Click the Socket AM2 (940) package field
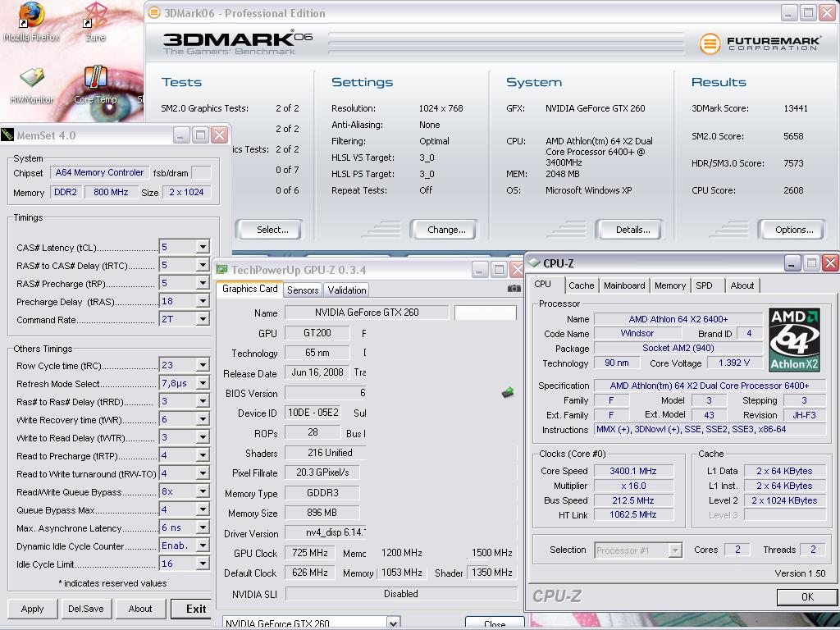 [x=678, y=348]
